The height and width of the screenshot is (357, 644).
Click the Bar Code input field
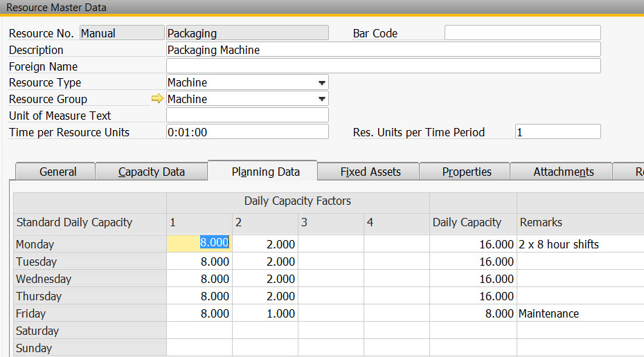(522, 33)
